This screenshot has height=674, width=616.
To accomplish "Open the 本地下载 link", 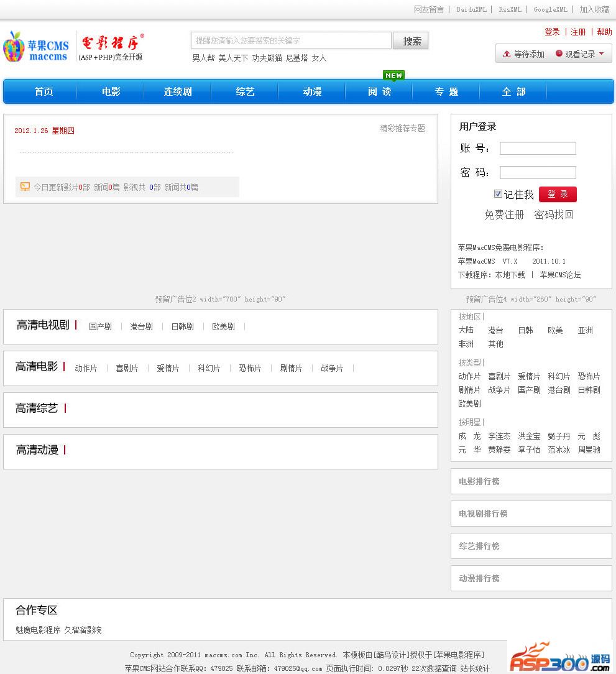I will coord(510,275).
